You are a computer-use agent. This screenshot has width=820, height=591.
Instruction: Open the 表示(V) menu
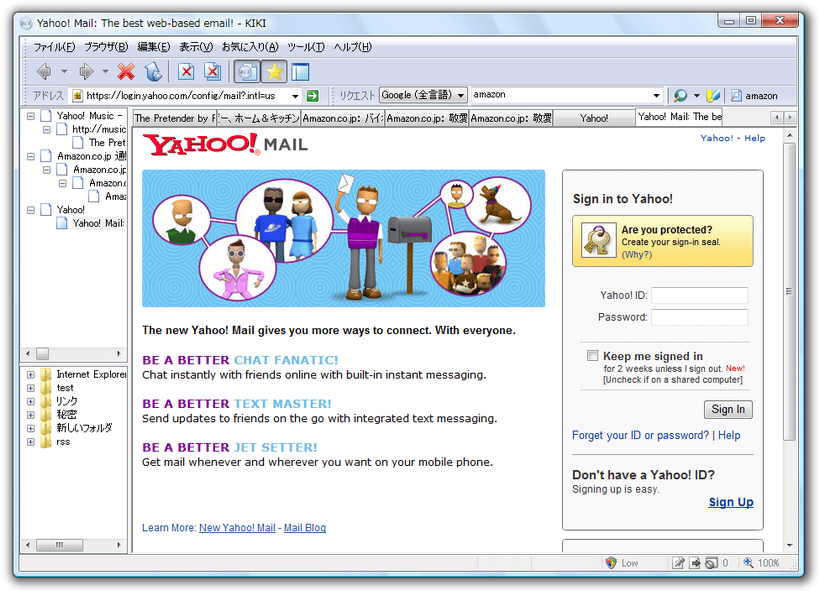point(196,47)
